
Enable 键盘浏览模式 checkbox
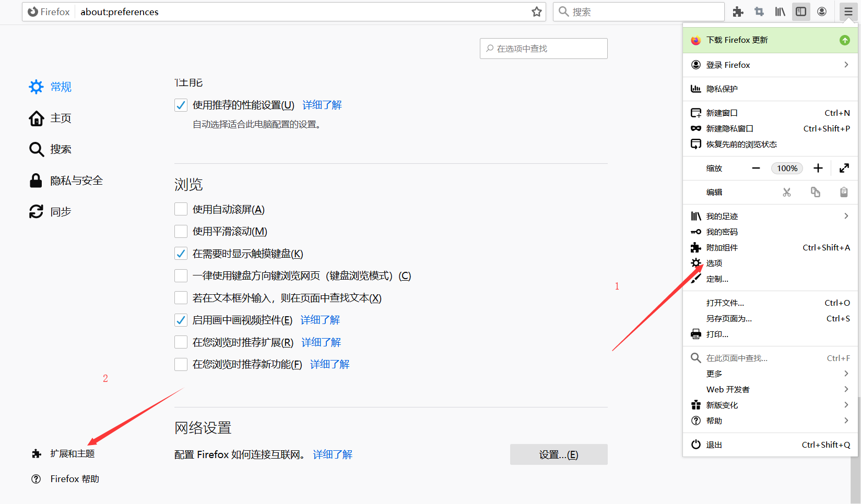pyautogui.click(x=181, y=275)
